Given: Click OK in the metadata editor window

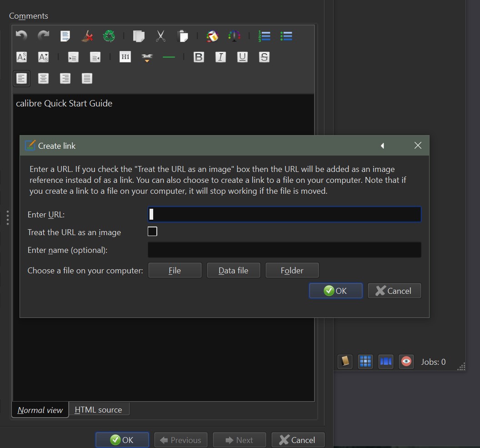Looking at the screenshot, I should [x=122, y=440].
